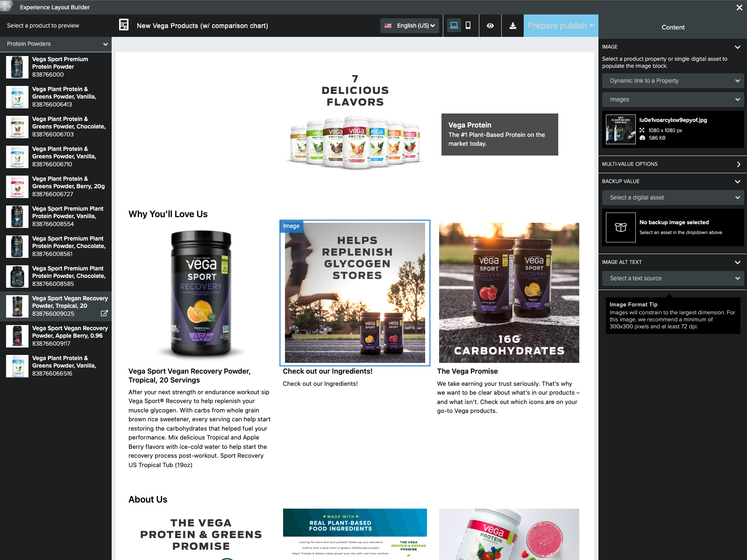Open the Content panel tab
747x560 pixels.
pyautogui.click(x=673, y=27)
